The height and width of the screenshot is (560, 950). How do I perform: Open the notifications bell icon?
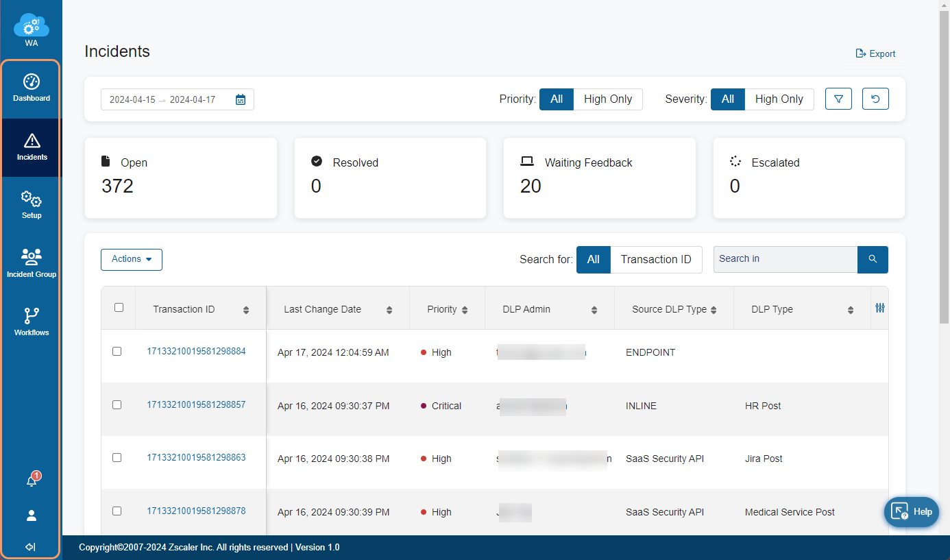(x=32, y=480)
